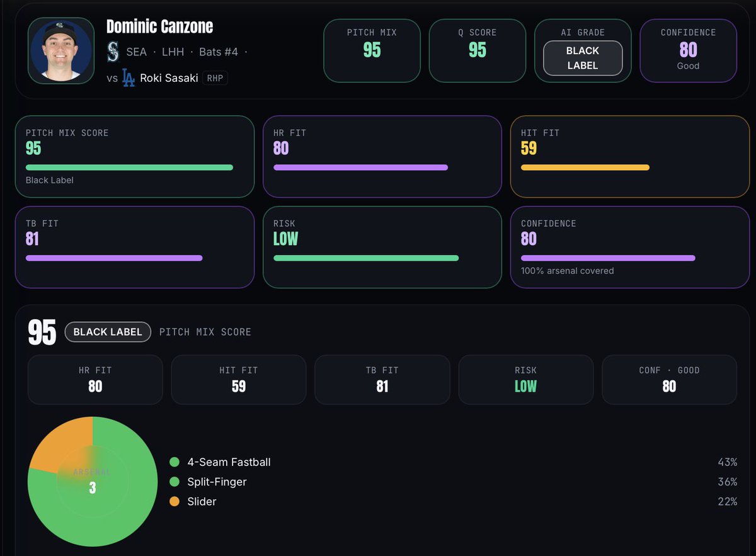Click the 'Black Label' caption under Pitch Mix Score
The image size is (756, 556).
pyautogui.click(x=50, y=180)
